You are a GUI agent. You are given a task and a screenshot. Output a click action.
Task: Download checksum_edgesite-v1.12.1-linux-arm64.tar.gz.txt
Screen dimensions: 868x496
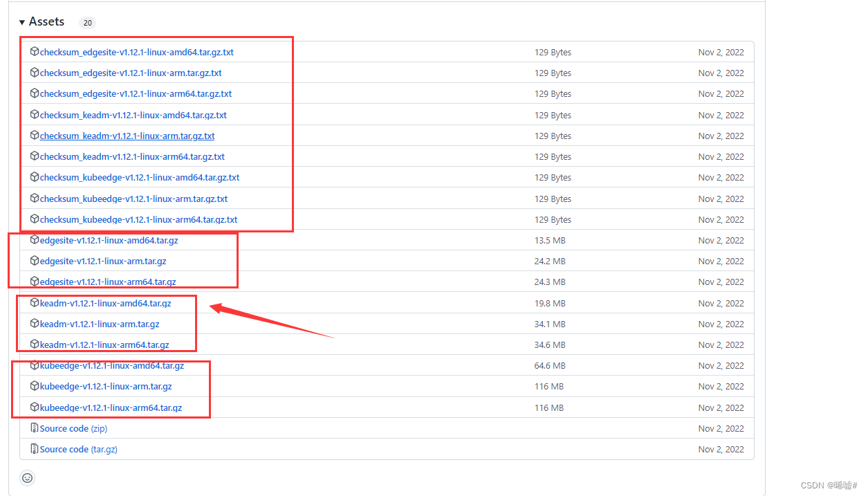point(136,93)
